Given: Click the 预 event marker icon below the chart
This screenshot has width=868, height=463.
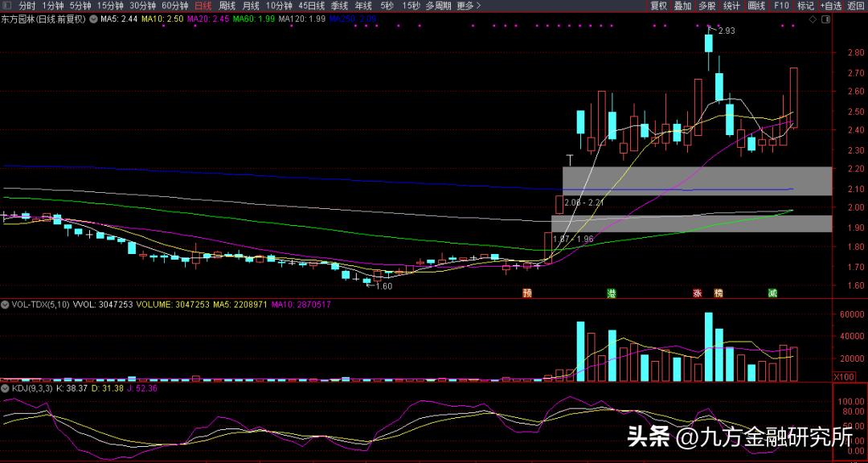Looking at the screenshot, I should 527,292.
